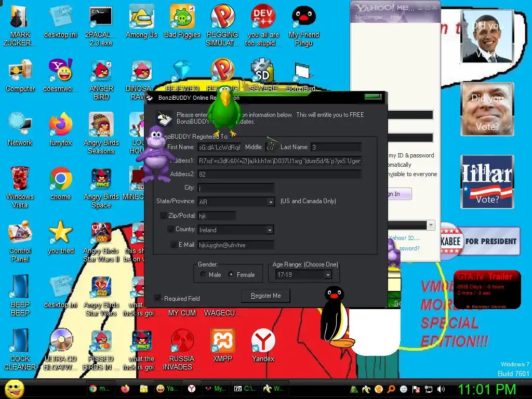This screenshot has height=399, width=532.
Task: Click the Obama Did you Vote thumbnail
Action: coord(487,36)
